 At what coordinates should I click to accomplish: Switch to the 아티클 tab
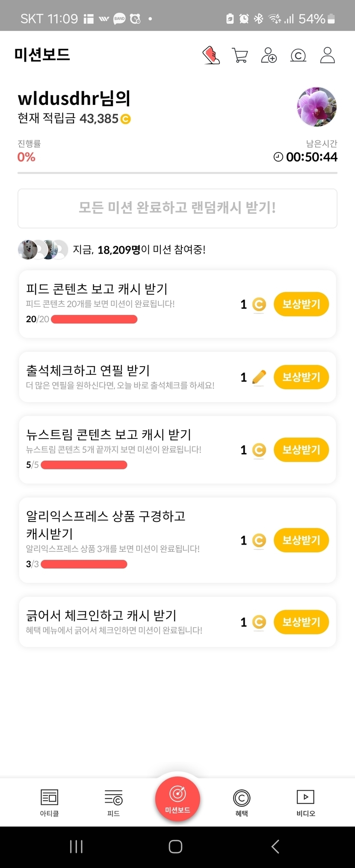pos(49,803)
